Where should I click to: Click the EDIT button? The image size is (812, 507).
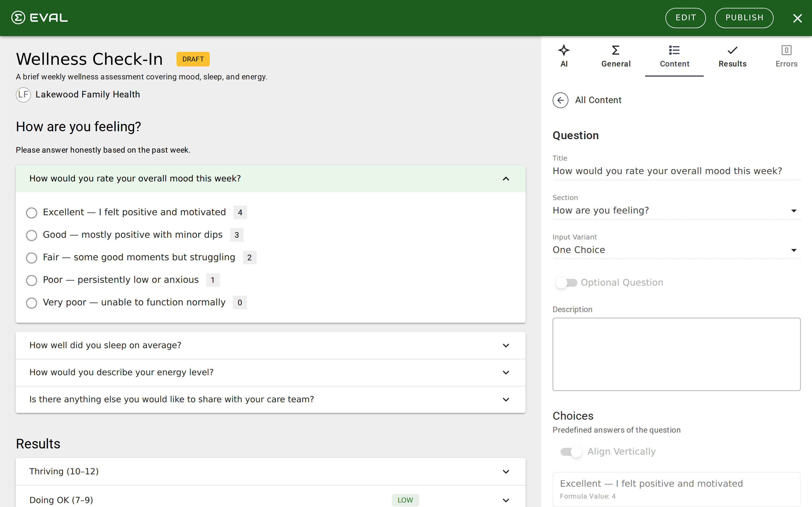coord(685,18)
